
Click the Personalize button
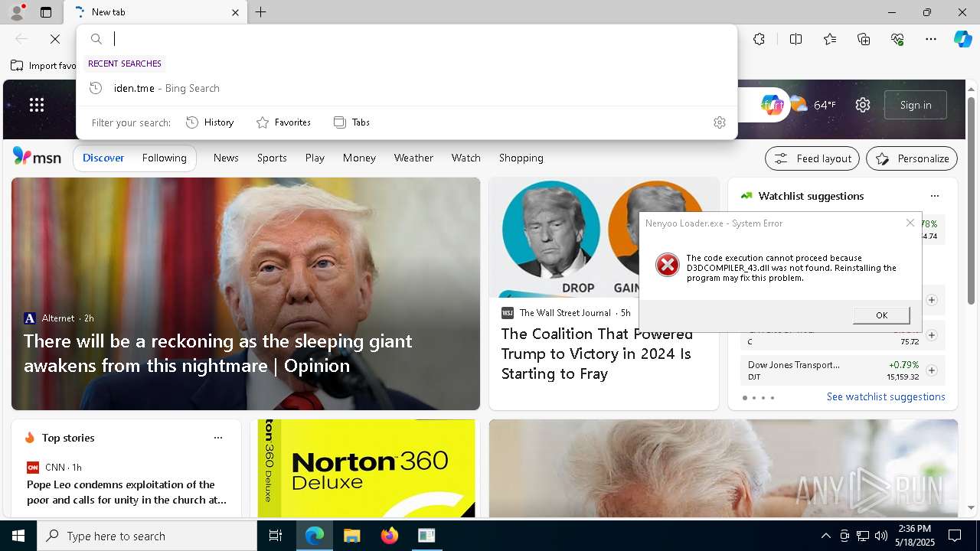point(912,158)
